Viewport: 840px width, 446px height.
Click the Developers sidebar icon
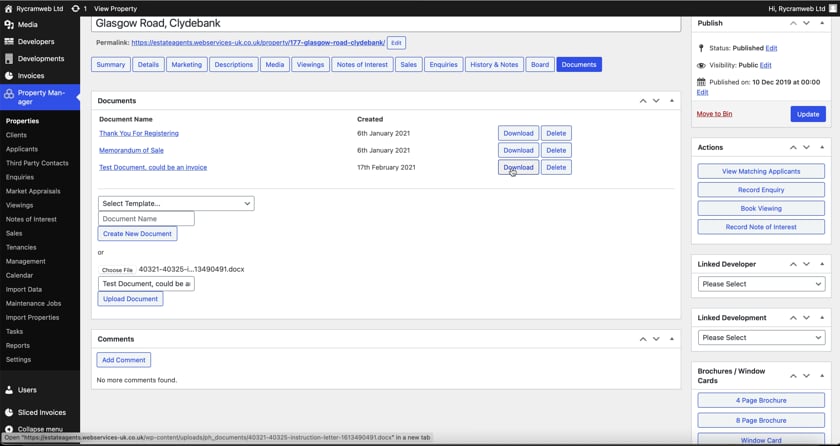click(9, 42)
